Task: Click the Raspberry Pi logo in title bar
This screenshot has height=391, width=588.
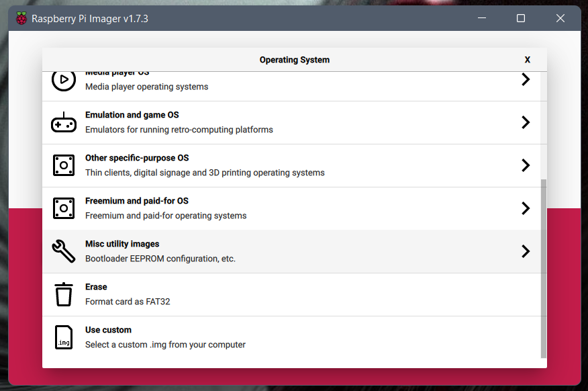Action: [x=21, y=19]
